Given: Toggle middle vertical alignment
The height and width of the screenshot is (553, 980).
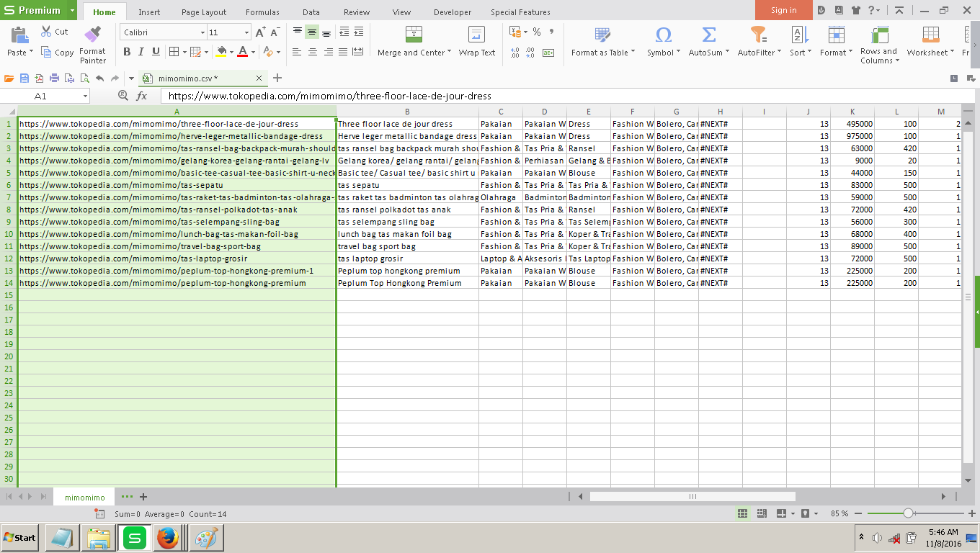Looking at the screenshot, I should click(312, 32).
